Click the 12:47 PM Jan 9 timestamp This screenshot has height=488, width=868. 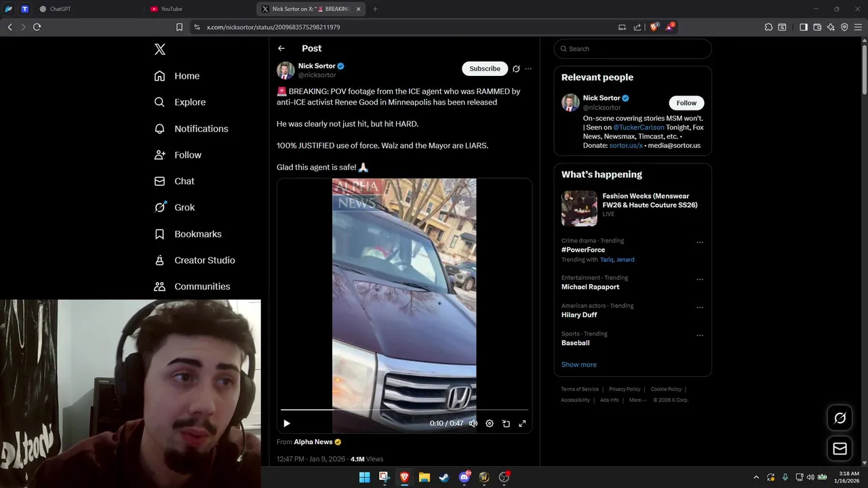pyautogui.click(x=311, y=459)
